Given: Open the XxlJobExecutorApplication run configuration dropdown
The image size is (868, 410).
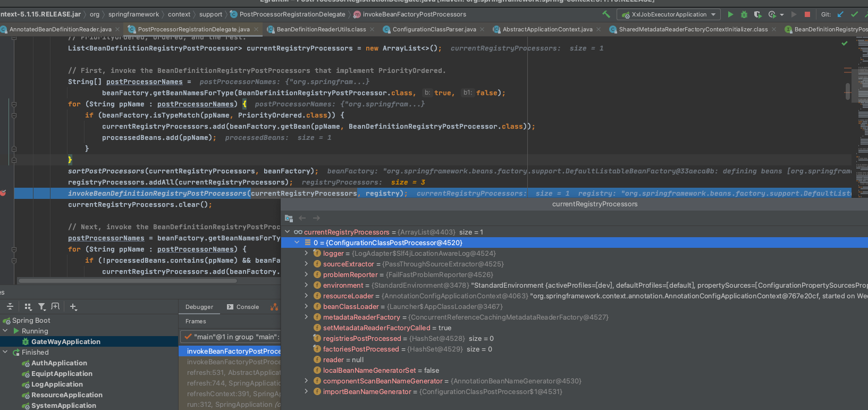Looking at the screenshot, I should coord(669,14).
